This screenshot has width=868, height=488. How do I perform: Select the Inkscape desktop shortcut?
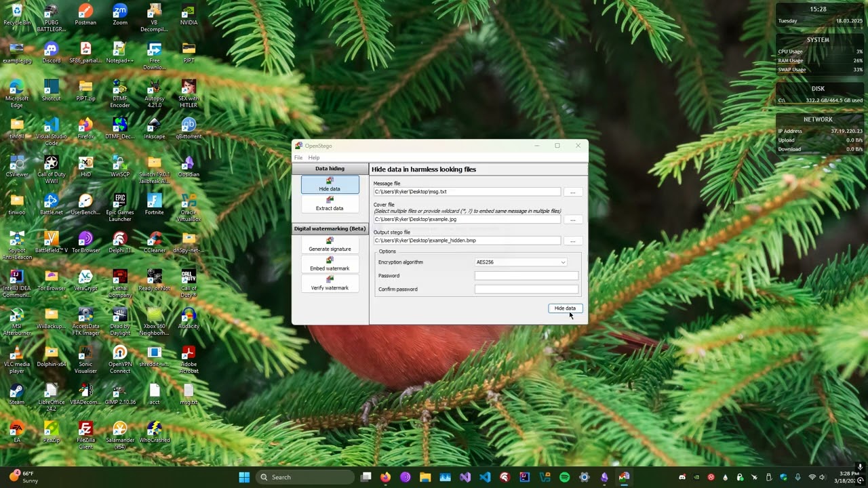tap(155, 129)
